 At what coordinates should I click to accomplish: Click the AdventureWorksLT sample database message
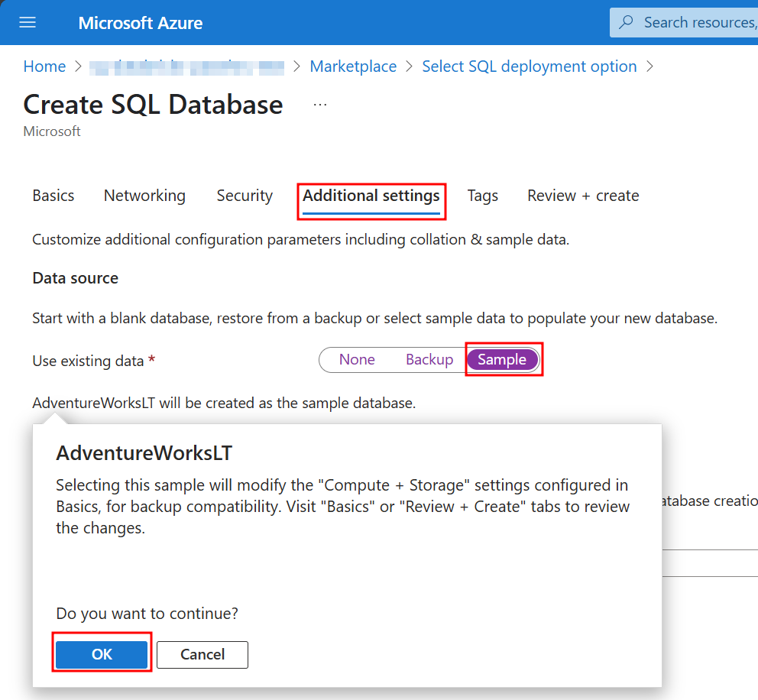point(224,403)
